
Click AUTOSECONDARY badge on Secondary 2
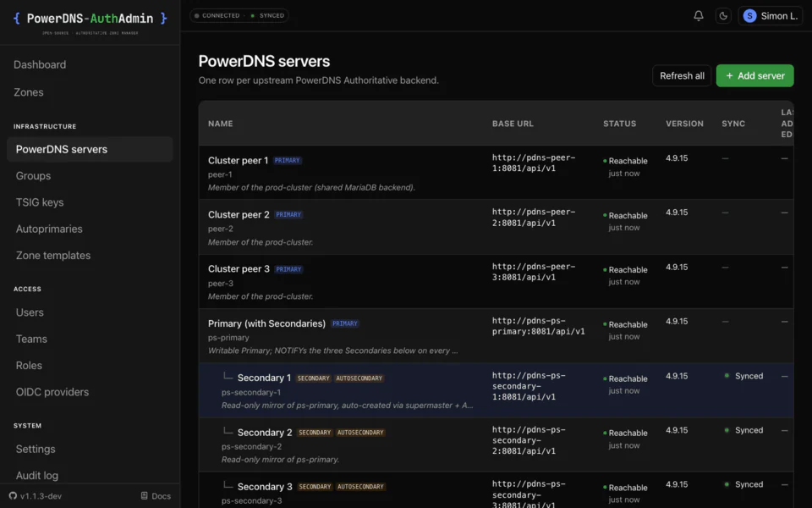coord(360,433)
